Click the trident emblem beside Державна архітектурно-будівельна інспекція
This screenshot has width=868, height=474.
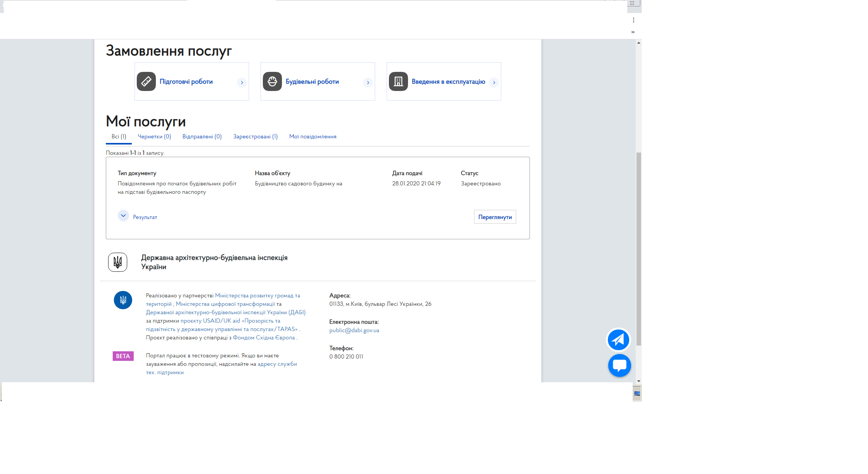pyautogui.click(x=118, y=262)
